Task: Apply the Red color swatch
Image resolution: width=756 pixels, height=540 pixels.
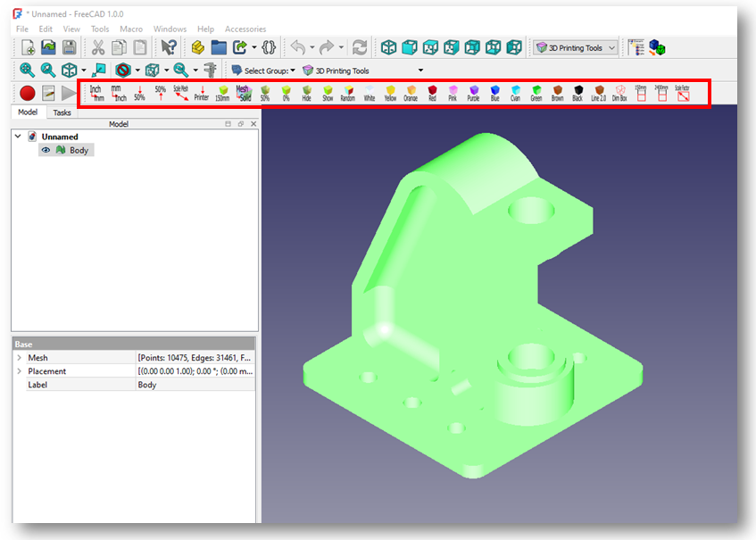Action: [x=432, y=94]
